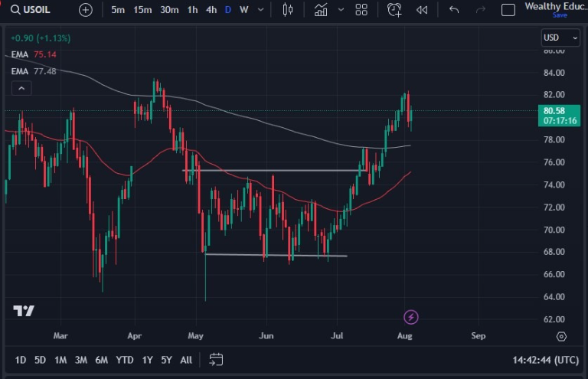The height and width of the screenshot is (379, 588).
Task: Collapse the indicator legend with the chevron
Action: tap(21, 89)
